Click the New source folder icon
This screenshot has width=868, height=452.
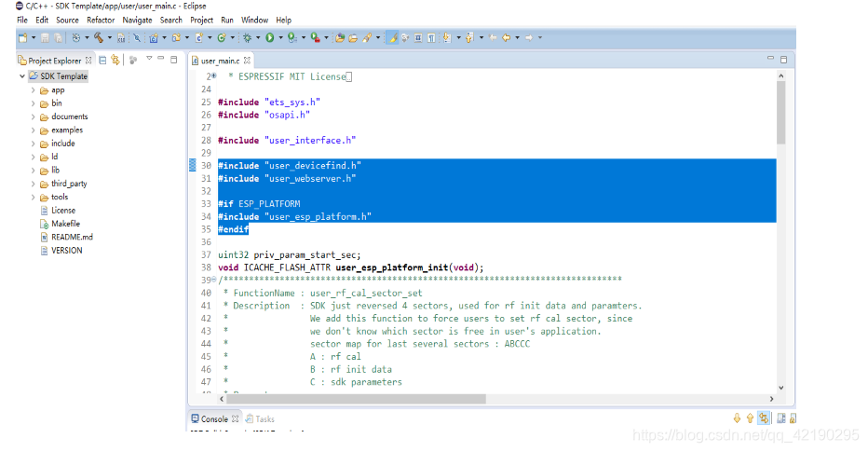[x=176, y=37]
